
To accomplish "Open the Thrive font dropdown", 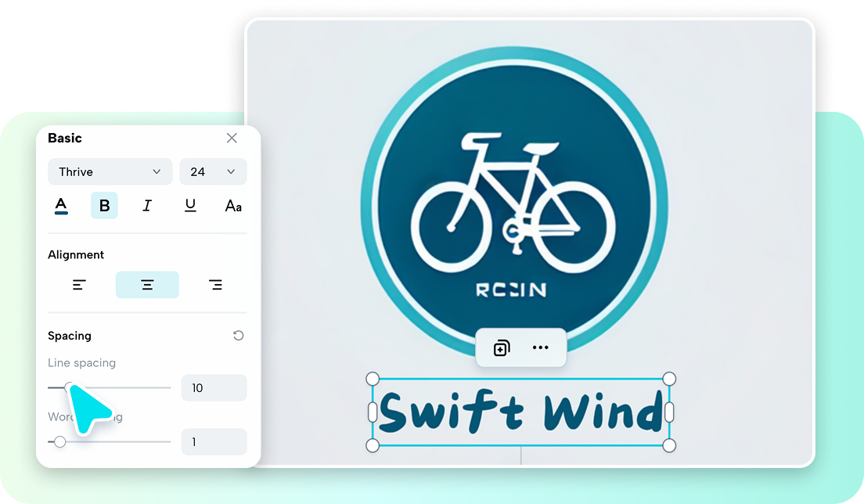I will pos(110,172).
